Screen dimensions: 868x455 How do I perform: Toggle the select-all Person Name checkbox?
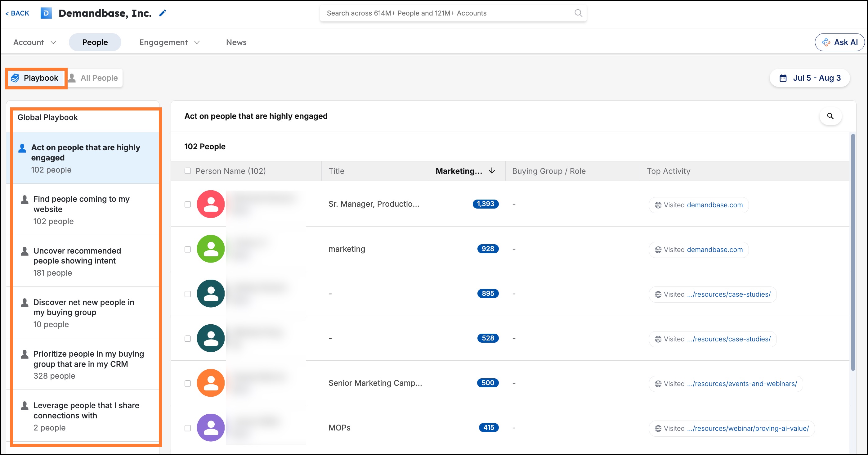pyautogui.click(x=188, y=171)
